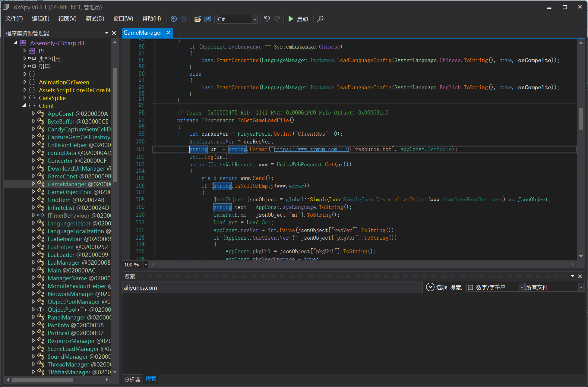Open the C# language dropdown

(x=255, y=19)
